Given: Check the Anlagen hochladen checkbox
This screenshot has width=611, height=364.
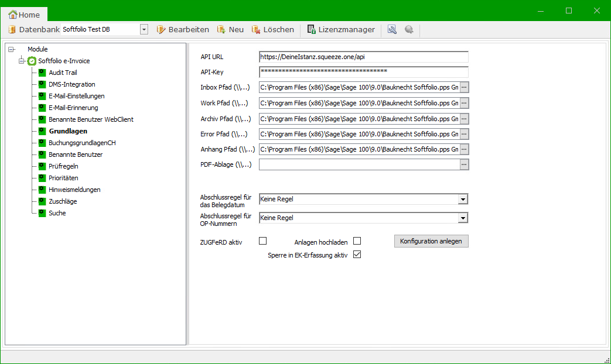Looking at the screenshot, I should click(x=357, y=241).
